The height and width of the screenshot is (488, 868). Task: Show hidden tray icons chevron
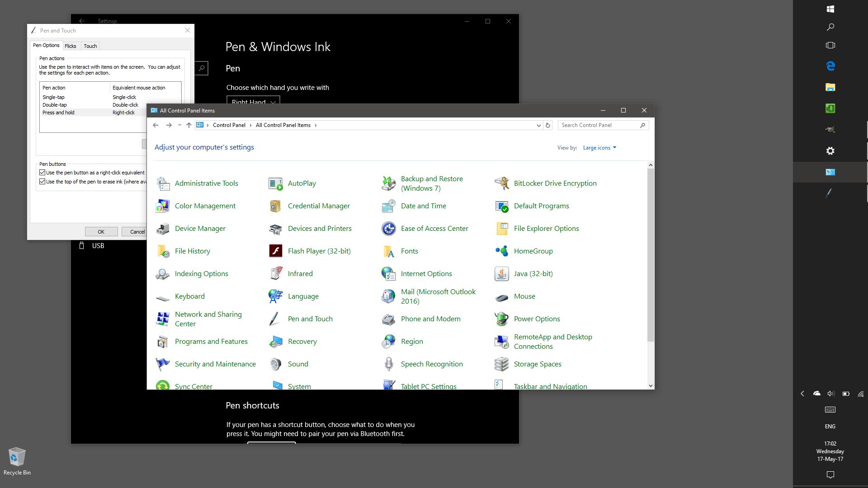coord(802,394)
